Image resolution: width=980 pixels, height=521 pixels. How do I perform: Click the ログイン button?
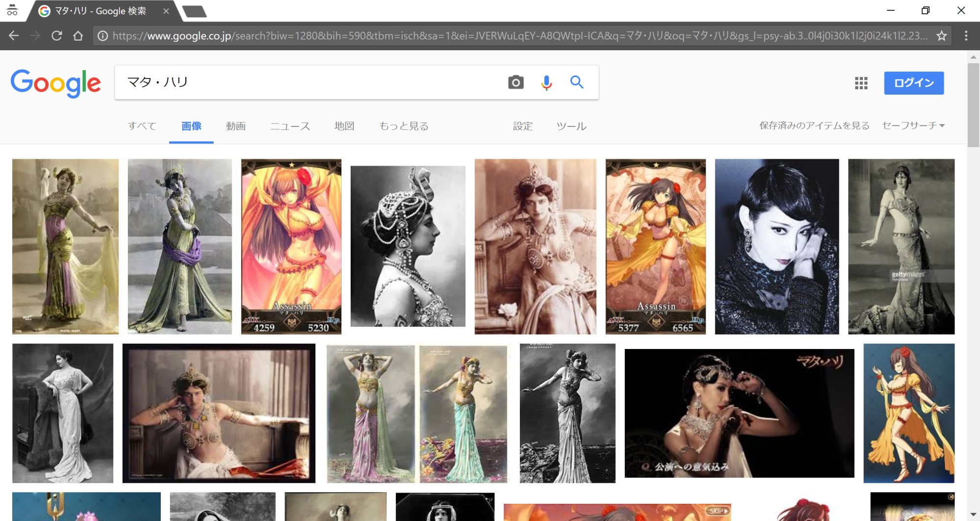[x=913, y=83]
